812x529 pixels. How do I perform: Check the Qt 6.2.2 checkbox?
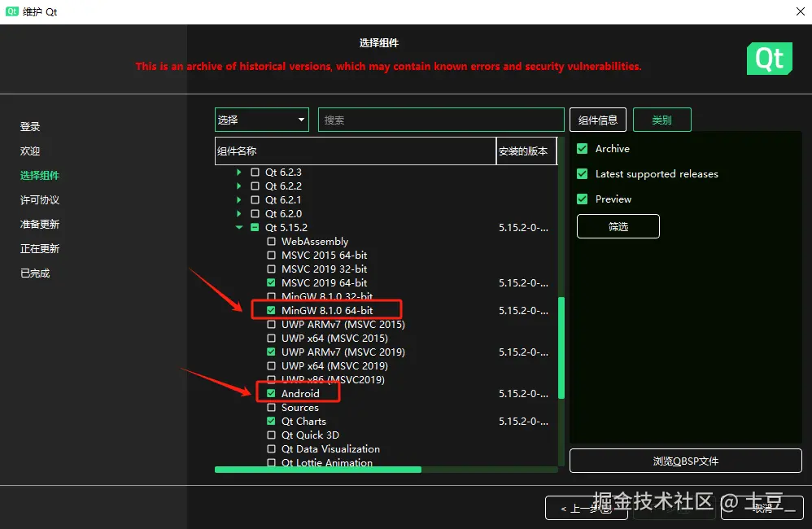click(x=255, y=186)
